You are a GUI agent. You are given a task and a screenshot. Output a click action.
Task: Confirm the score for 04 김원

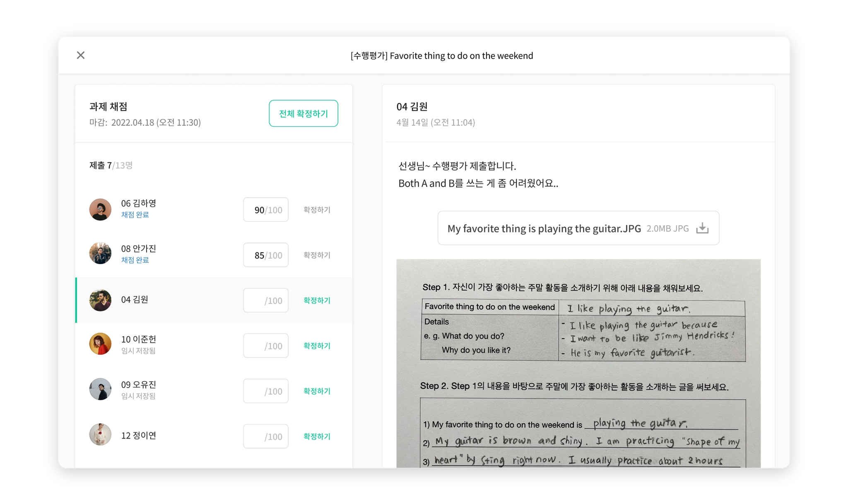point(317,300)
